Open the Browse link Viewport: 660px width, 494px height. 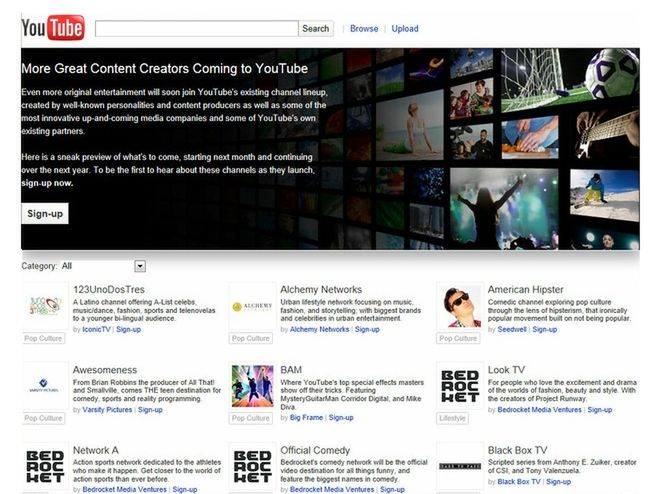coord(364,29)
